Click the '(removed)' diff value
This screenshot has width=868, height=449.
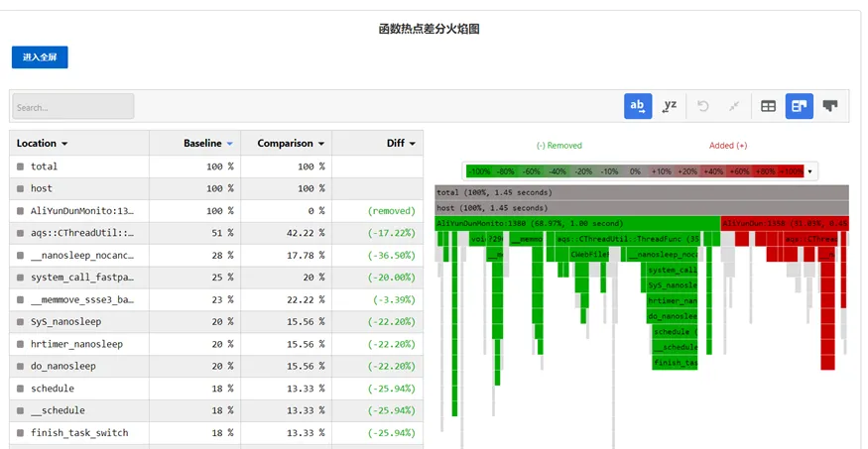tap(392, 211)
